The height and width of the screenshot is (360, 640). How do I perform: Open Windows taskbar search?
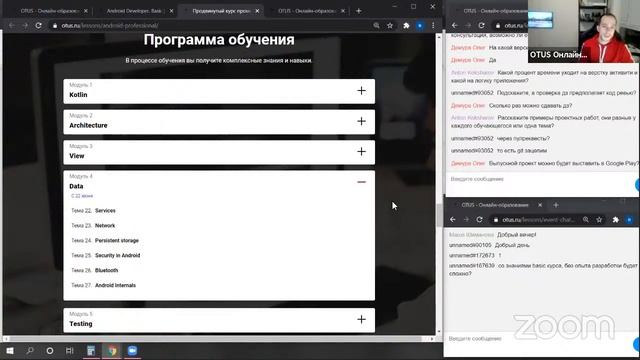[30, 351]
